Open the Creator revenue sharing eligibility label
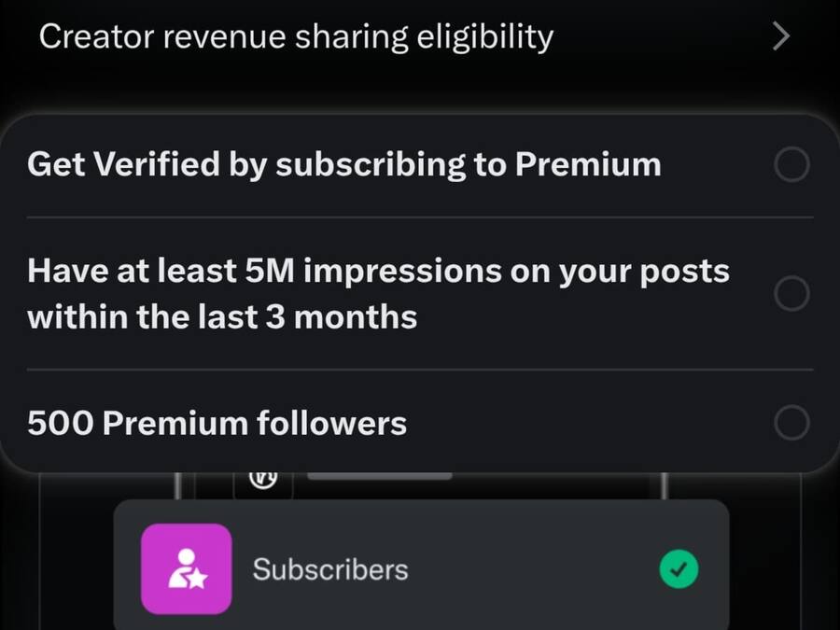840x630 pixels. 296,37
